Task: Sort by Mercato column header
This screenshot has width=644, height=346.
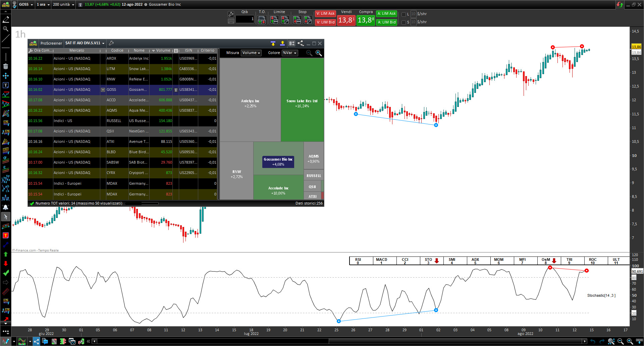Action: [x=77, y=51]
